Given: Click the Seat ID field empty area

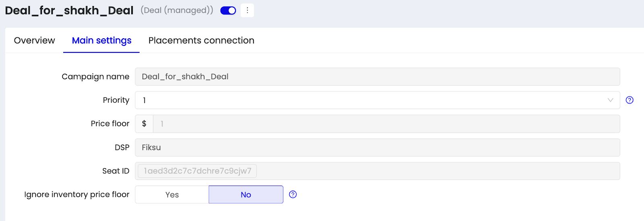Looking at the screenshot, I should click(x=438, y=171).
